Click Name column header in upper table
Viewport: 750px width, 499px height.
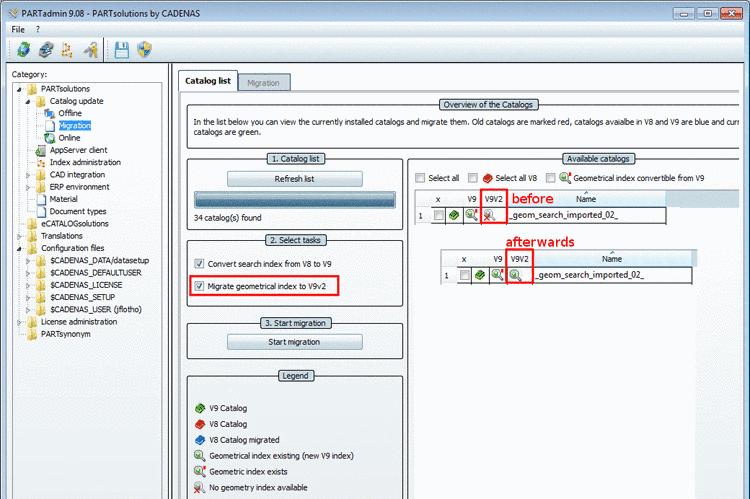tap(586, 199)
